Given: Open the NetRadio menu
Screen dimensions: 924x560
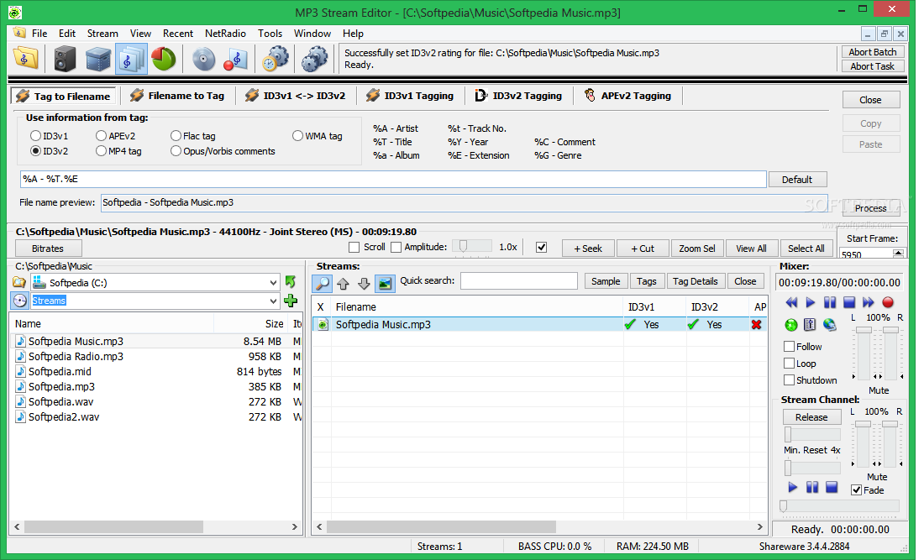Looking at the screenshot, I should 225,34.
